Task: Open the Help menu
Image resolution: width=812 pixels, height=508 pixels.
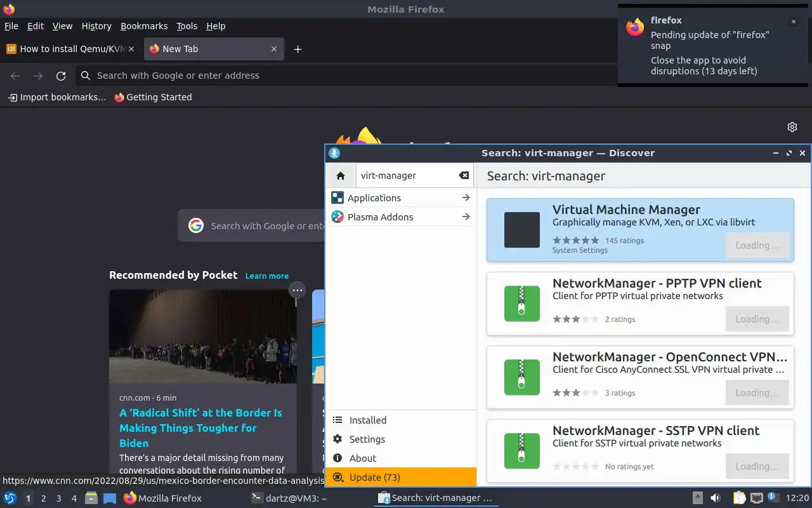Action: click(x=216, y=26)
